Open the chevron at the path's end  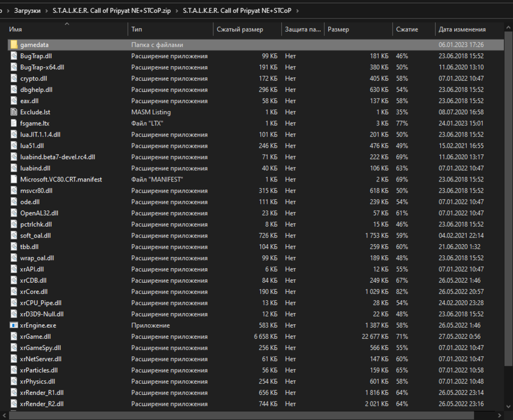click(297, 11)
